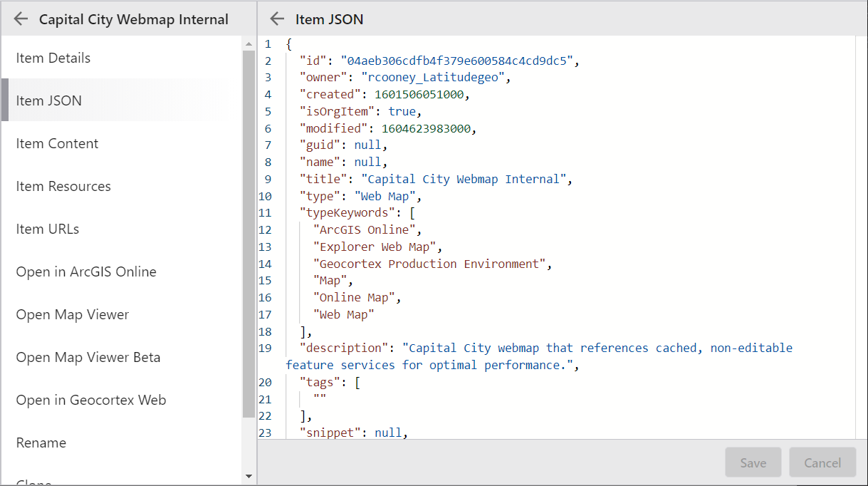
Task: Click the "Map" keyword on line 15
Action: click(x=330, y=281)
